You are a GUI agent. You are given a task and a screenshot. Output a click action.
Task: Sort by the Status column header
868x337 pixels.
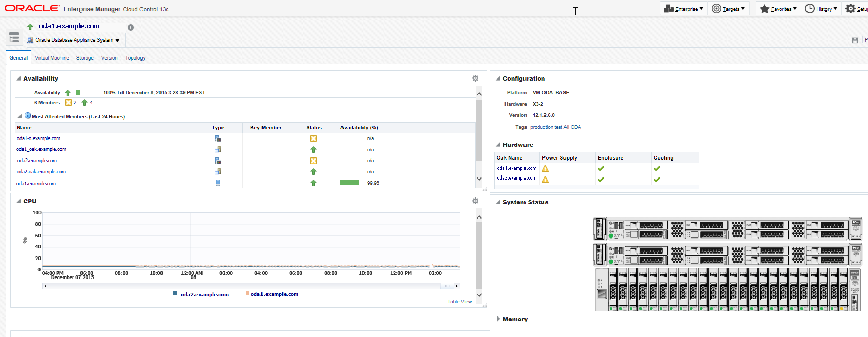(314, 128)
